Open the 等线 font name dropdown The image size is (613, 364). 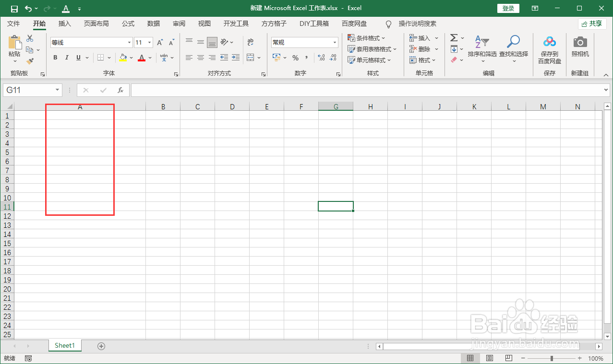coord(129,43)
